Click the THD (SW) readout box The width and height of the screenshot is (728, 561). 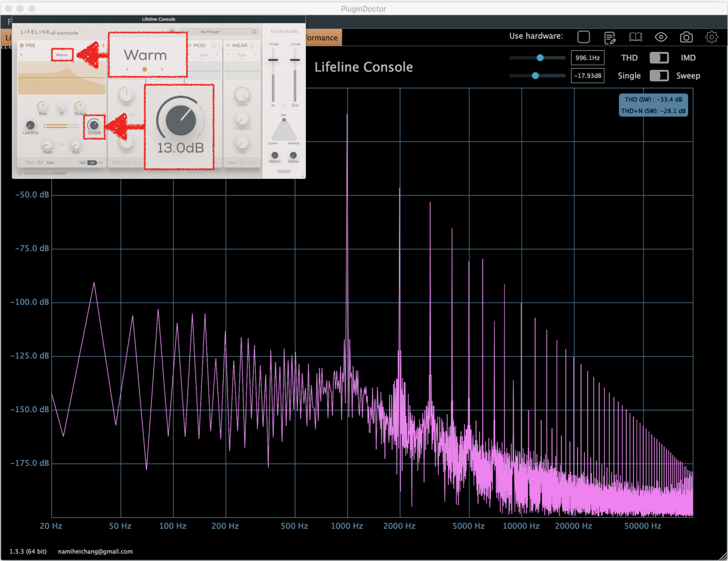[x=653, y=105]
